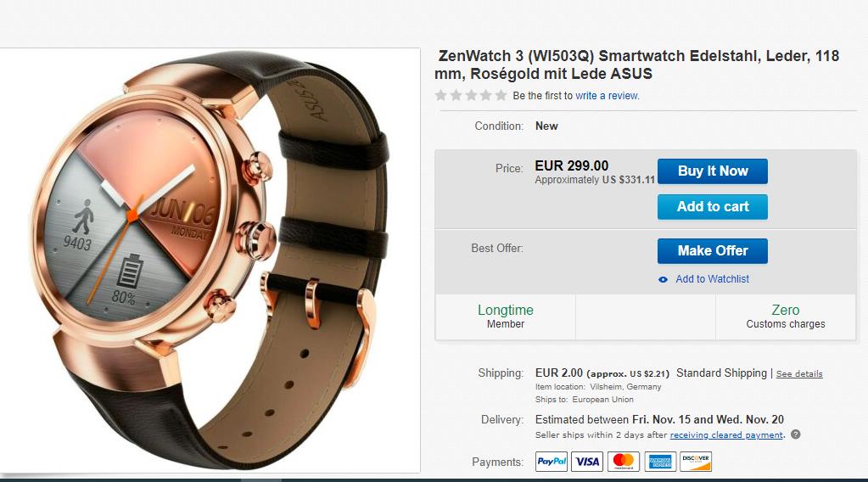868x482 pixels.
Task: Select the American Express payment icon
Action: 660,462
